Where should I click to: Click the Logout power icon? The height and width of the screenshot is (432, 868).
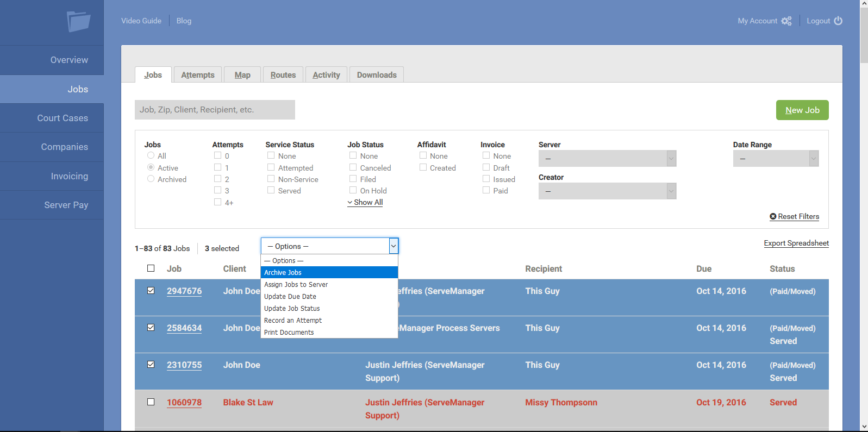click(838, 21)
